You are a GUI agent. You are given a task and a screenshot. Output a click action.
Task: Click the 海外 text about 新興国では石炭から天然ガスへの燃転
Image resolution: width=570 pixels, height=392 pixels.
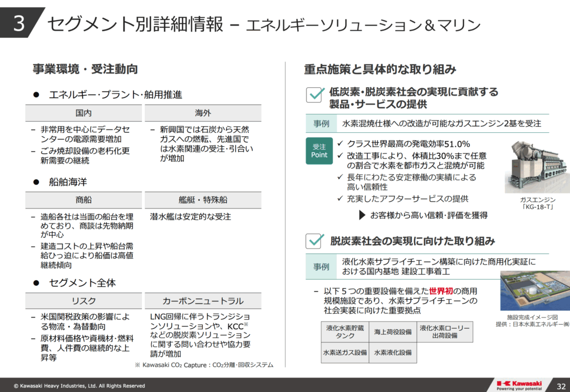(x=207, y=143)
